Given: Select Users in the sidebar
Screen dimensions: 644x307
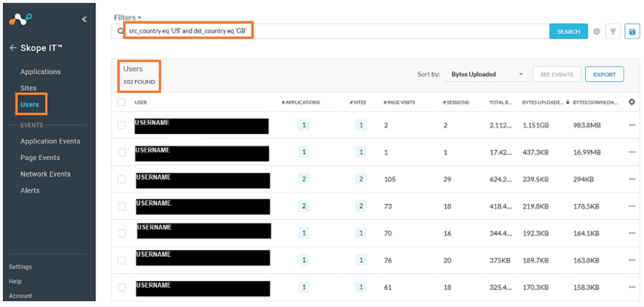Looking at the screenshot, I should [30, 104].
